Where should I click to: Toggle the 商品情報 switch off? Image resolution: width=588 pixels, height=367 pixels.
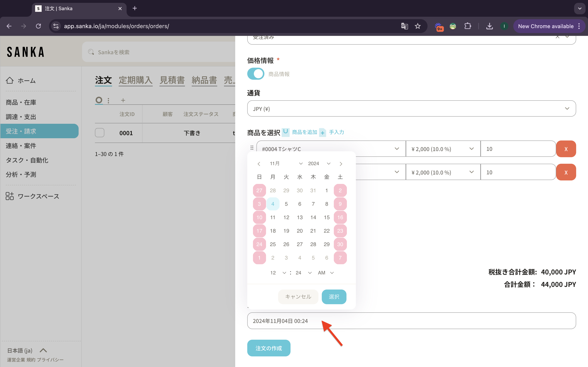pyautogui.click(x=256, y=74)
